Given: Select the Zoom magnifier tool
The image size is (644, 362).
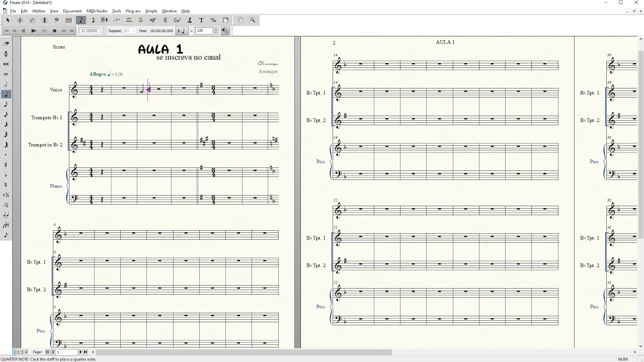Looking at the screenshot, I should pos(253,20).
